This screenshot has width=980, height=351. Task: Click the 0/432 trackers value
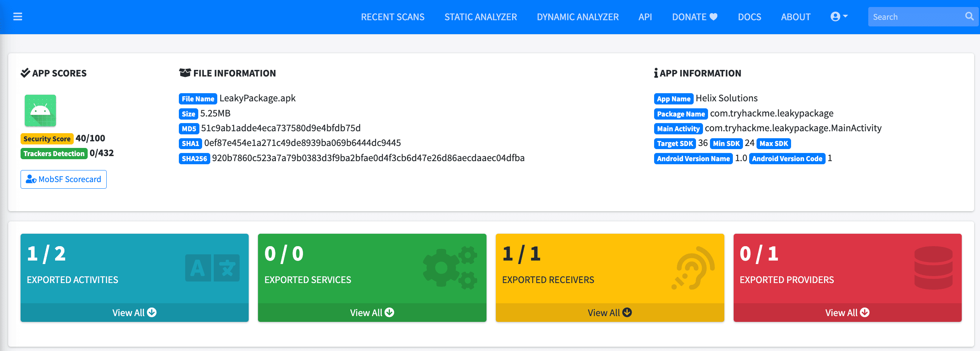[x=102, y=153]
